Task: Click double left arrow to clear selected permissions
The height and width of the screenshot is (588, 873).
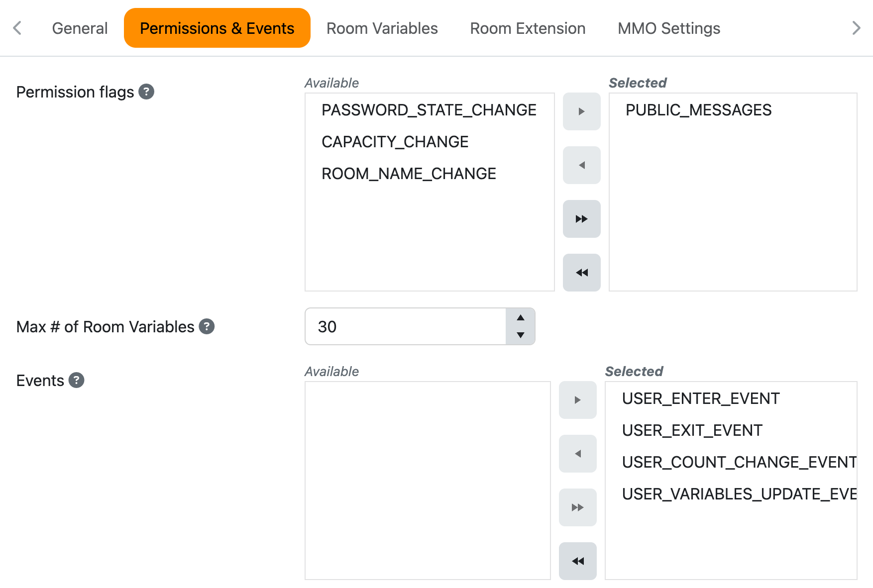Action: (581, 272)
